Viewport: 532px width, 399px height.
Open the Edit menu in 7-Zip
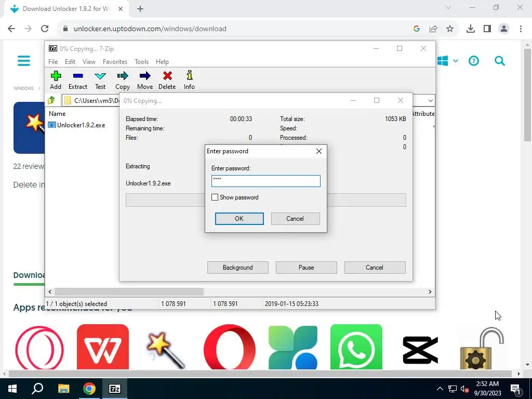[x=70, y=62]
